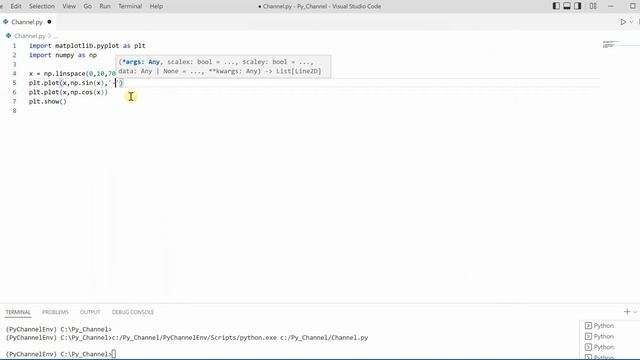Open customize layout icon
This screenshot has width=640, height=360.
point(593,6)
